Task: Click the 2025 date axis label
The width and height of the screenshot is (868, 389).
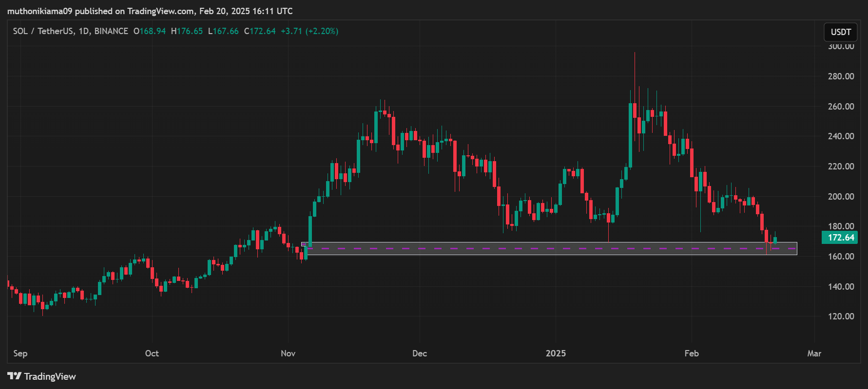Action: (x=556, y=353)
